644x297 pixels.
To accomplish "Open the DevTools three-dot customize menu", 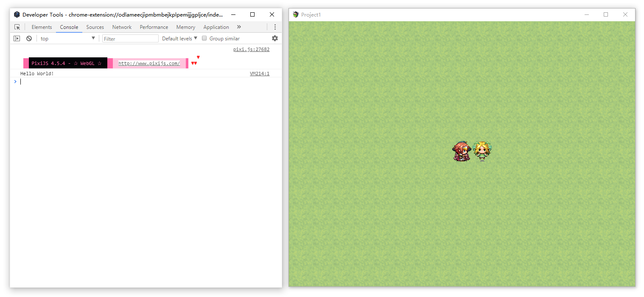I will coord(275,27).
